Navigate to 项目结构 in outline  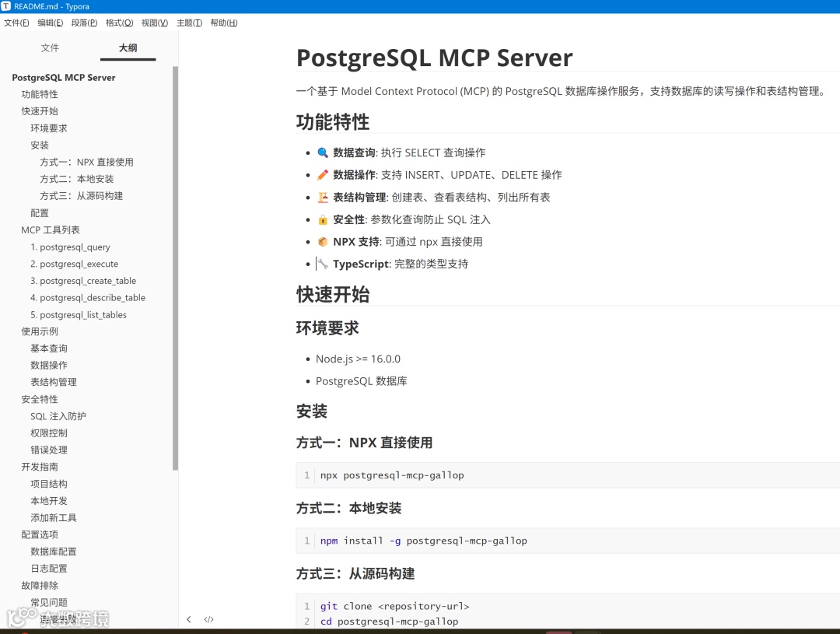[49, 484]
